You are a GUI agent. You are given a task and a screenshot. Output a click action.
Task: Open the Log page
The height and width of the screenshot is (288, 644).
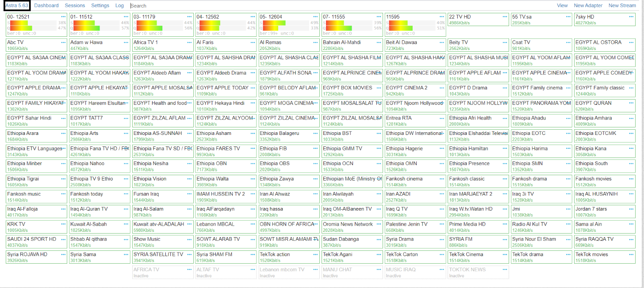119,5
